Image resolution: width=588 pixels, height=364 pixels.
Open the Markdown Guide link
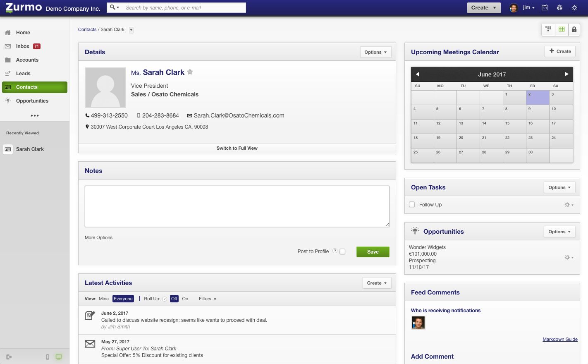point(560,339)
